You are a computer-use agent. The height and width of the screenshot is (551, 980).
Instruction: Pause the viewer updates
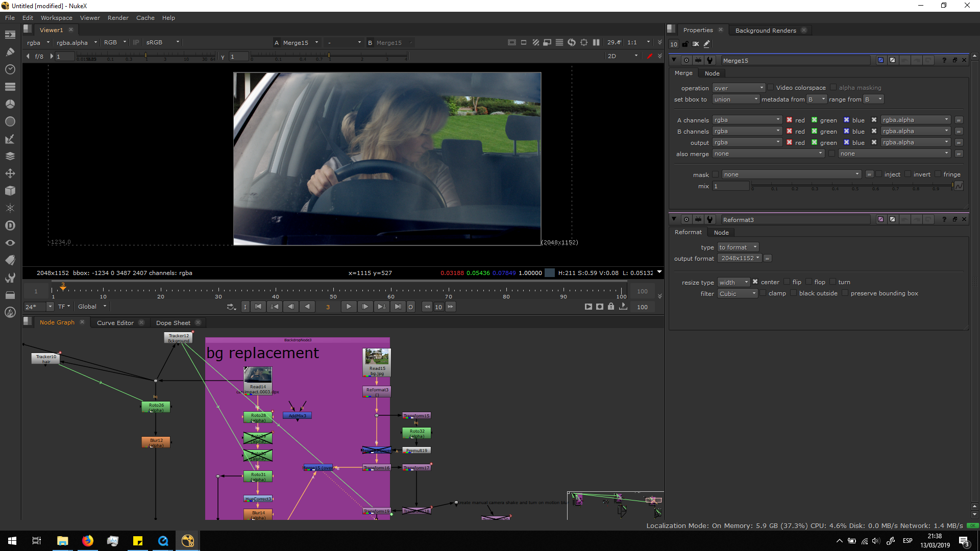[596, 42]
